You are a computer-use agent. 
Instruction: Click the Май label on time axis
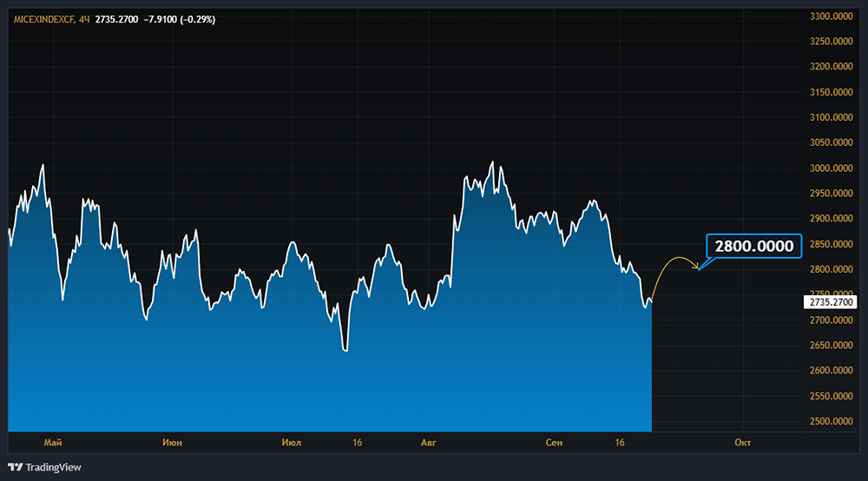tap(53, 442)
